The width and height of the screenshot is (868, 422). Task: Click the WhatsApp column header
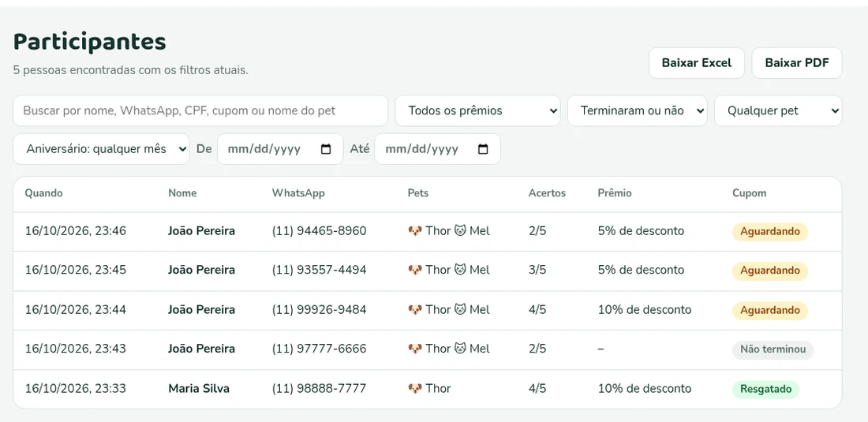pos(298,193)
